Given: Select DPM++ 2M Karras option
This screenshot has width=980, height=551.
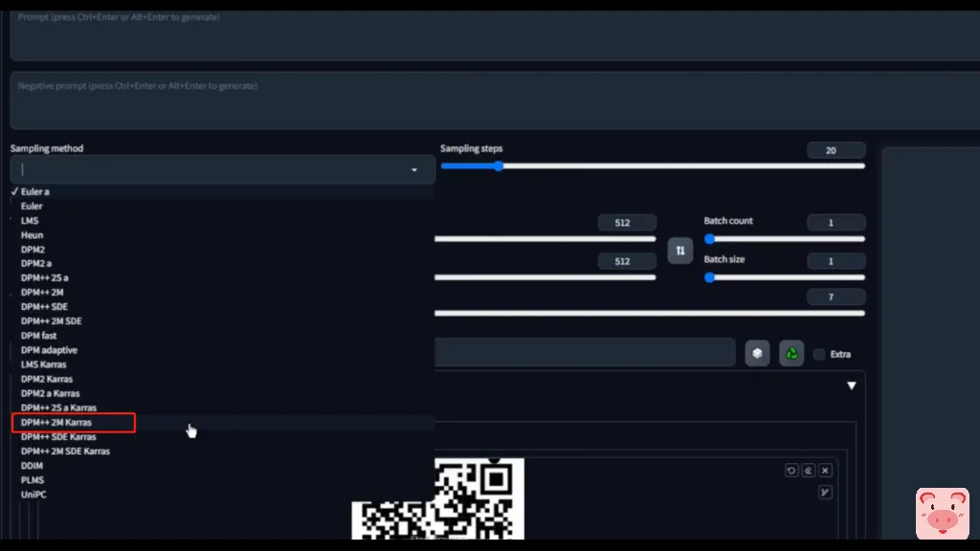Looking at the screenshot, I should pyautogui.click(x=222, y=422).
